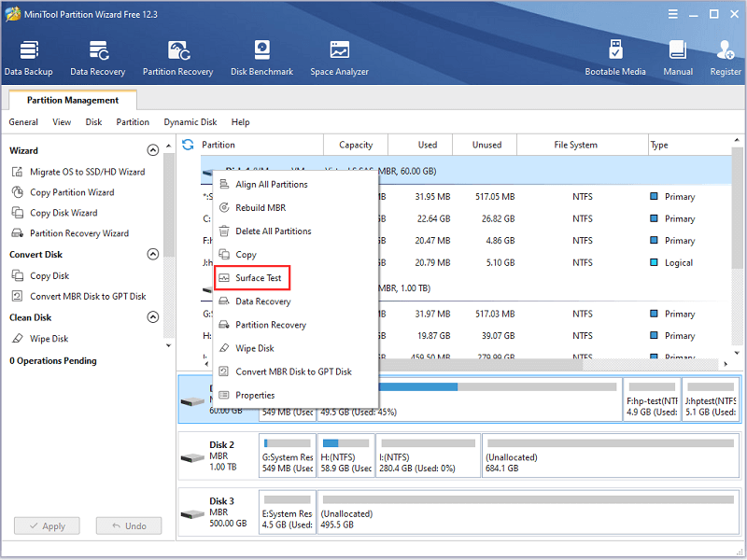Collapse the Clean Disk section
747x560 pixels.
pos(152,317)
